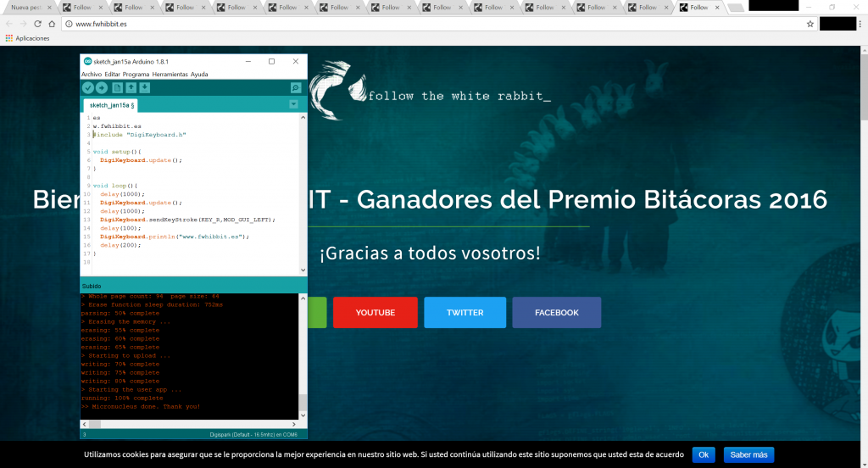Click the Saber más cookie button

pyautogui.click(x=748, y=454)
